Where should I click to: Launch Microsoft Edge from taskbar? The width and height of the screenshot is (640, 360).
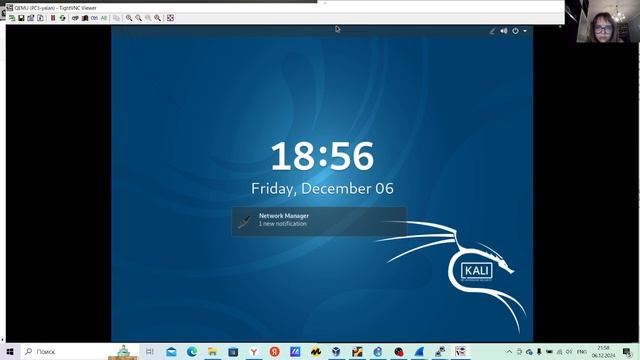point(192,351)
